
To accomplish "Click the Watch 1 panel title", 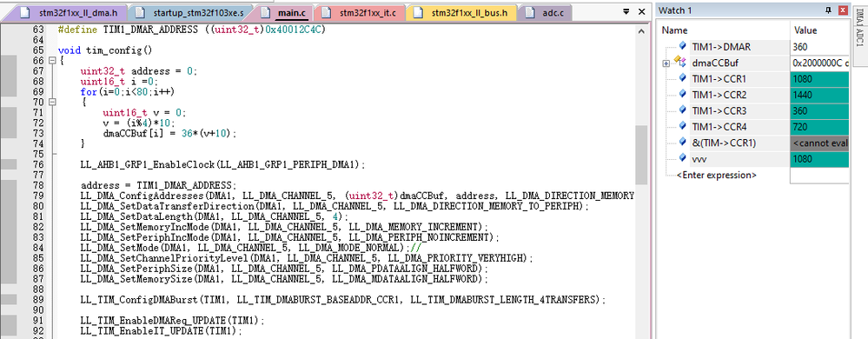I will pyautogui.click(x=675, y=10).
